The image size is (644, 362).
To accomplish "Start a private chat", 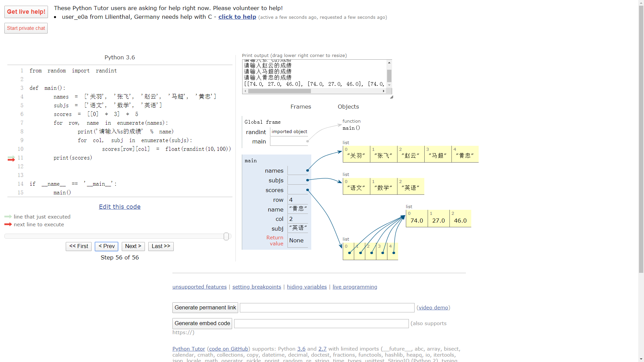I will 26,28.
